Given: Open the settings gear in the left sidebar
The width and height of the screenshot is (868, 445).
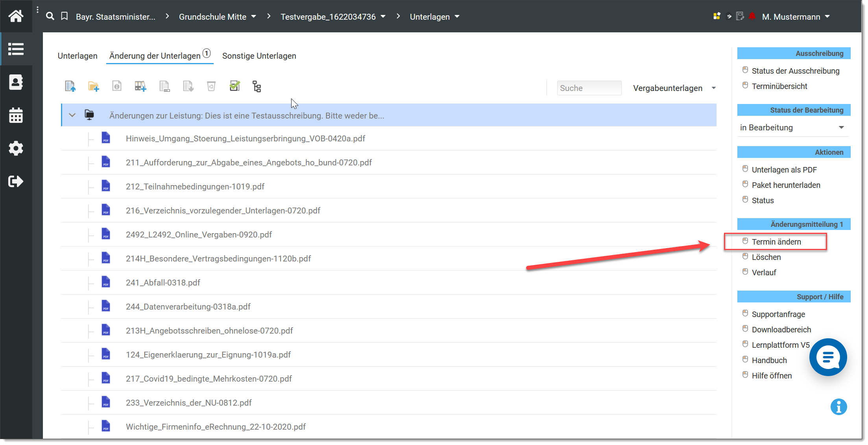Looking at the screenshot, I should point(16,148).
